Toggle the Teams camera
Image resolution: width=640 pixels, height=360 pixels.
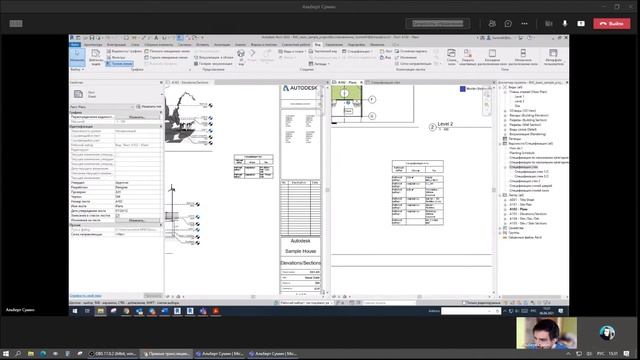(549, 24)
